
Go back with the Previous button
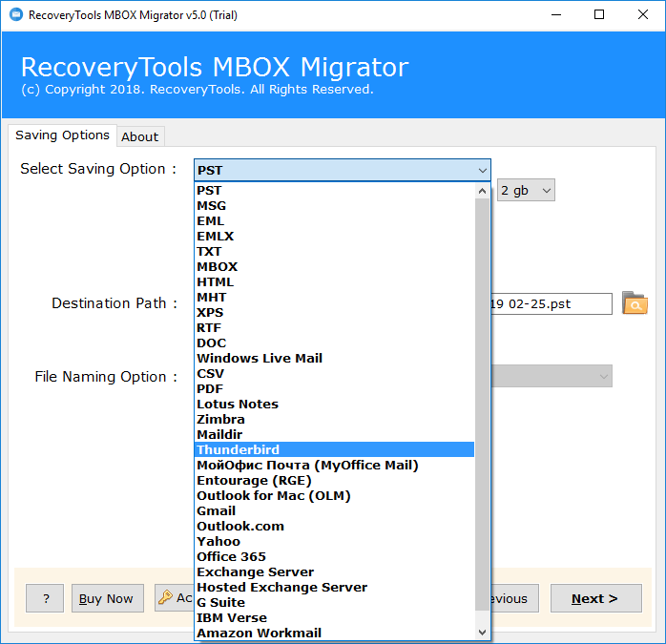point(514,598)
